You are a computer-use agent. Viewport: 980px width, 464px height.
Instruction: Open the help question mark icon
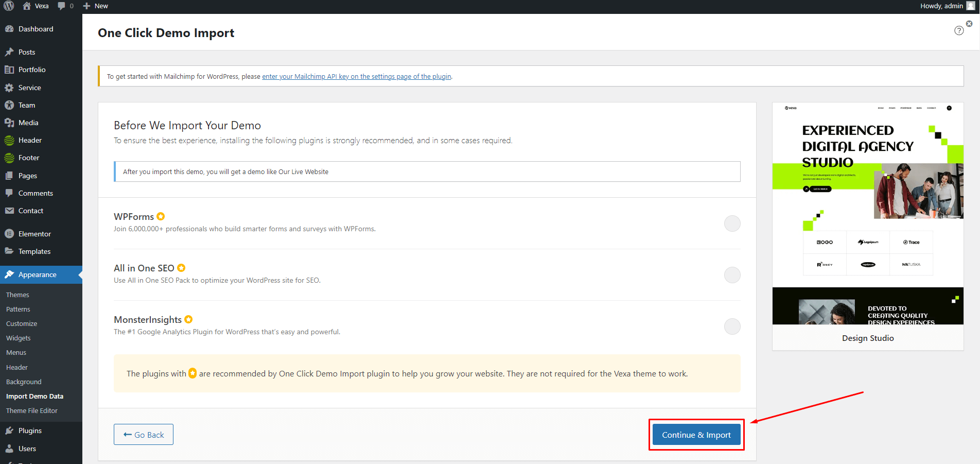click(x=959, y=30)
